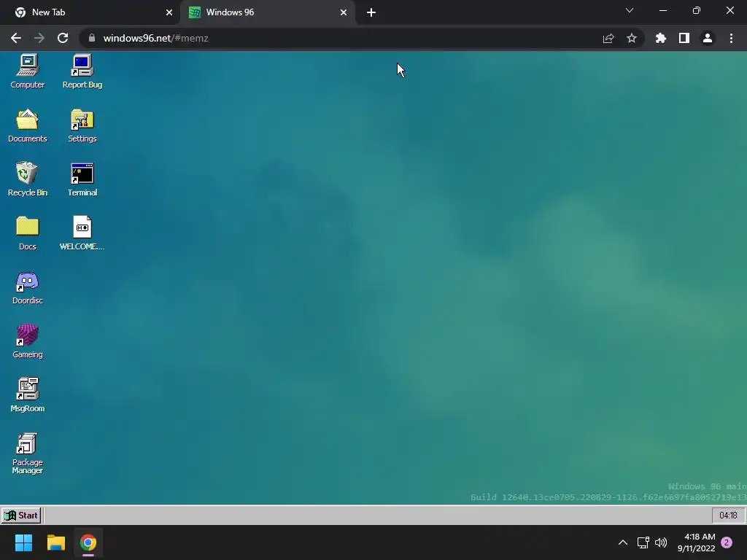Launch the MsgRoom shortcut icon

tap(28, 395)
